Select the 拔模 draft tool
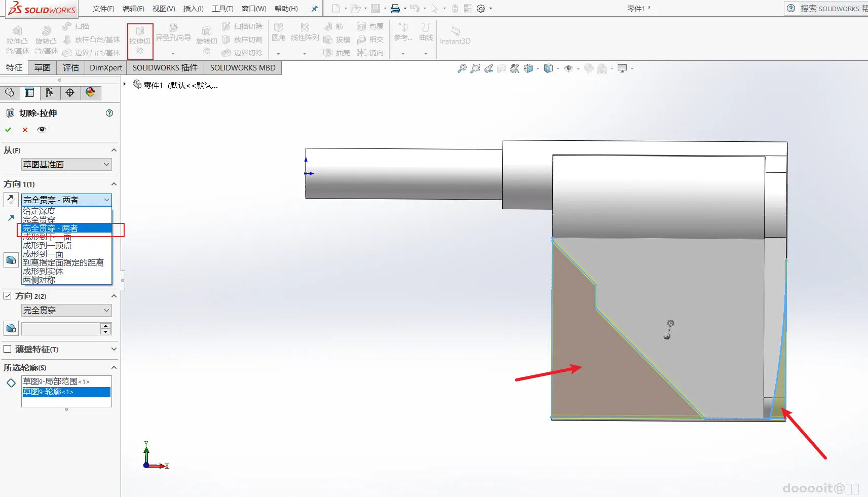 (x=337, y=40)
